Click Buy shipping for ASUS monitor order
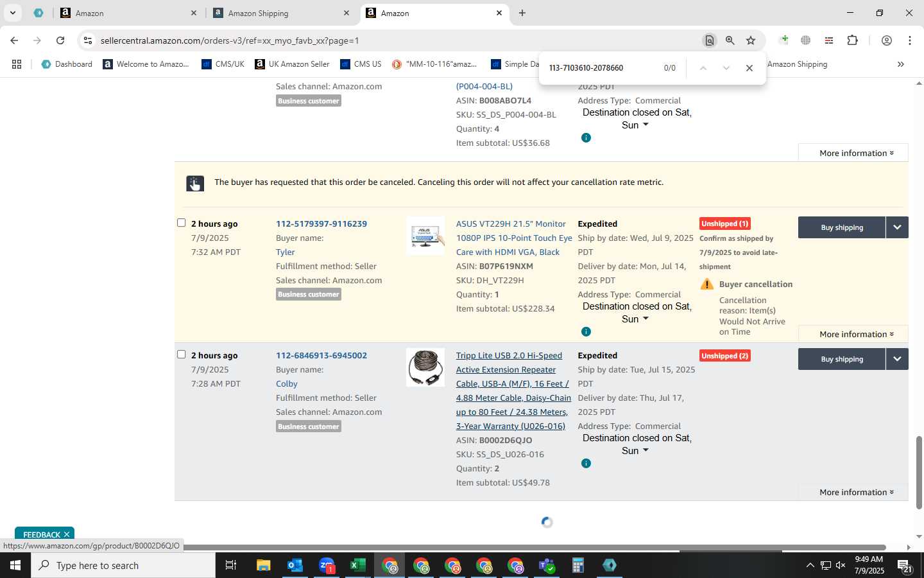This screenshot has height=578, width=924. (842, 227)
